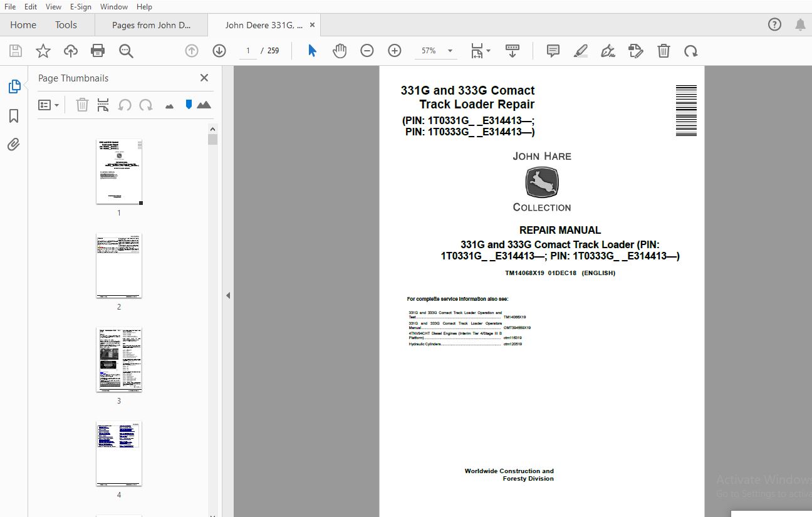Open notifications bell
The width and height of the screenshot is (812, 517).
[800, 25]
